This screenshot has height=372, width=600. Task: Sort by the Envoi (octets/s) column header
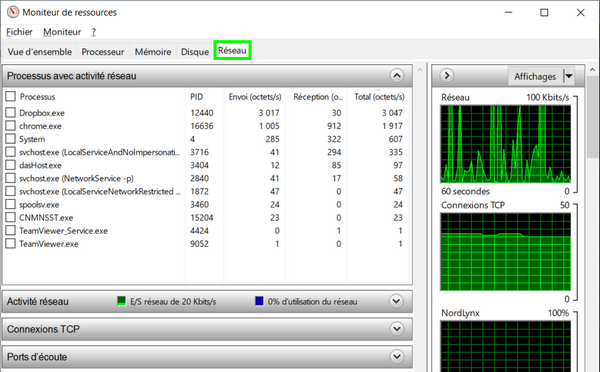(255, 97)
